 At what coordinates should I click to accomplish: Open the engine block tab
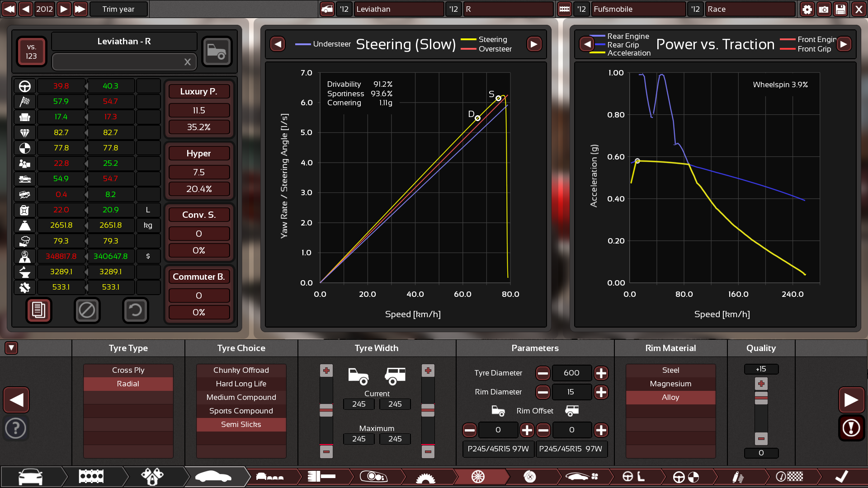point(91,477)
